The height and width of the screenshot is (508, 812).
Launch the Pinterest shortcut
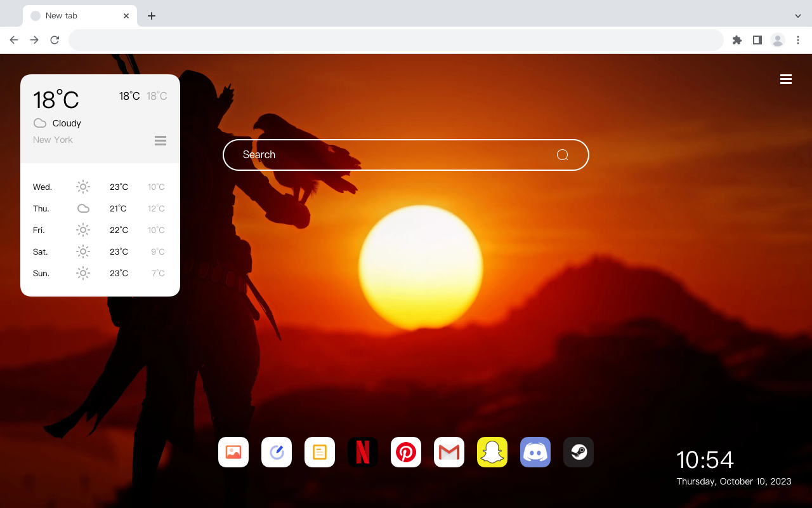(x=406, y=452)
